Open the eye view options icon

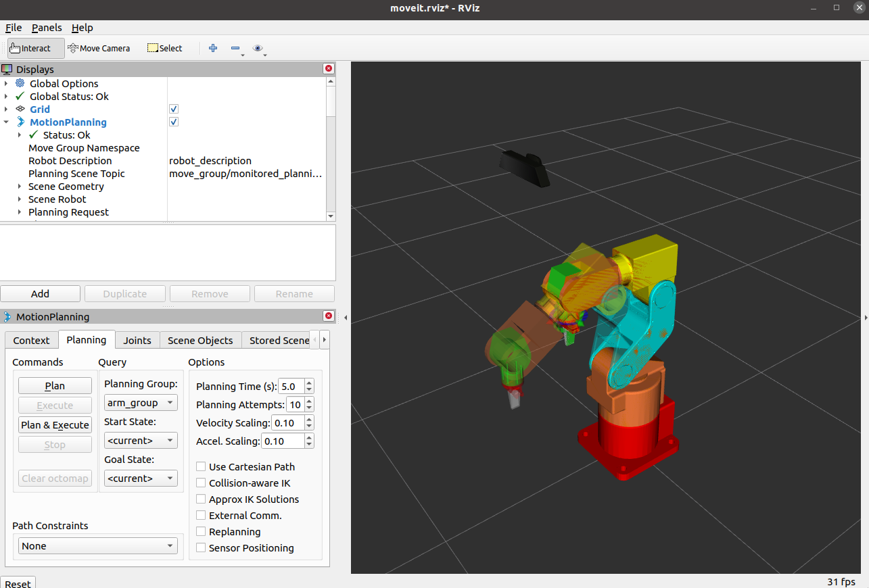pyautogui.click(x=257, y=48)
